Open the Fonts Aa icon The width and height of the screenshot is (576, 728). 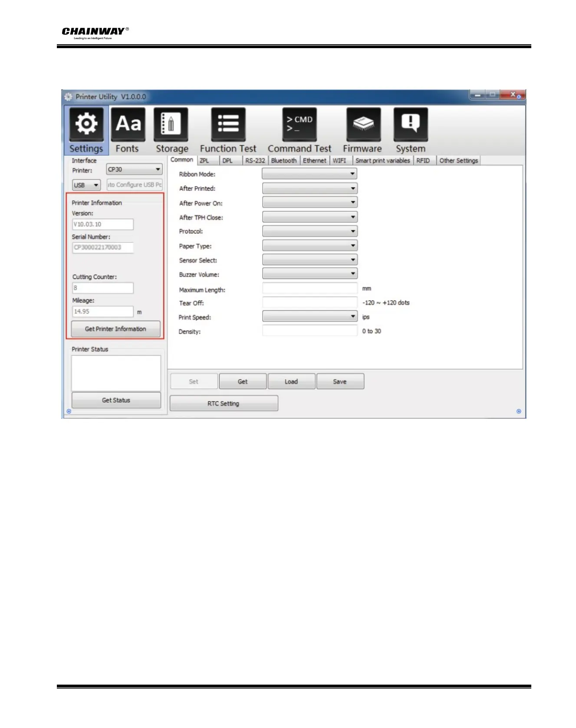coord(128,125)
